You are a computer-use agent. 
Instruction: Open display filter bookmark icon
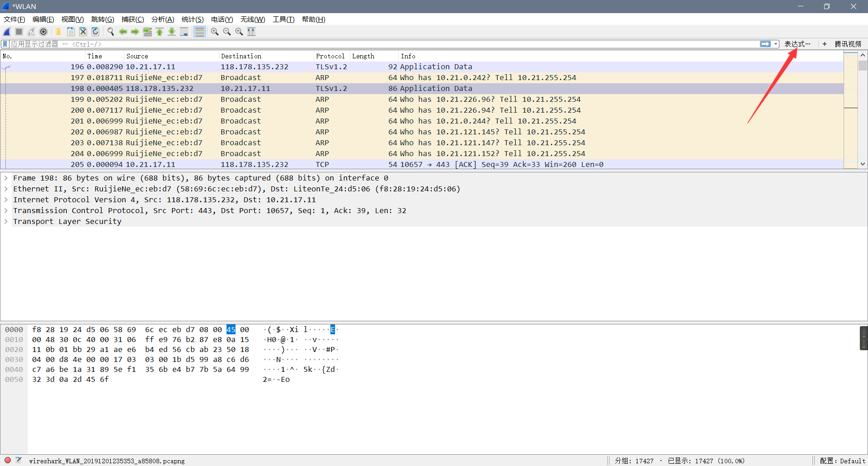pos(5,44)
